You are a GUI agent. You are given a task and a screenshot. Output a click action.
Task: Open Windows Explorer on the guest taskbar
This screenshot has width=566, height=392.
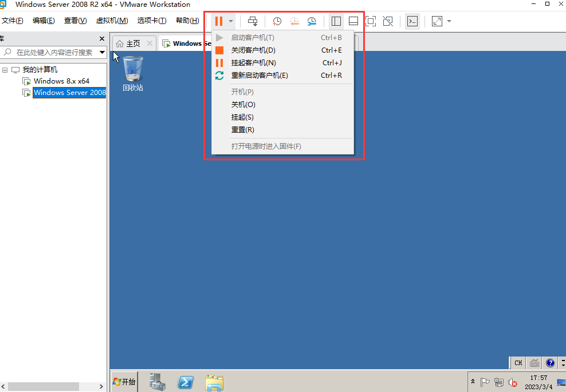pos(214,382)
